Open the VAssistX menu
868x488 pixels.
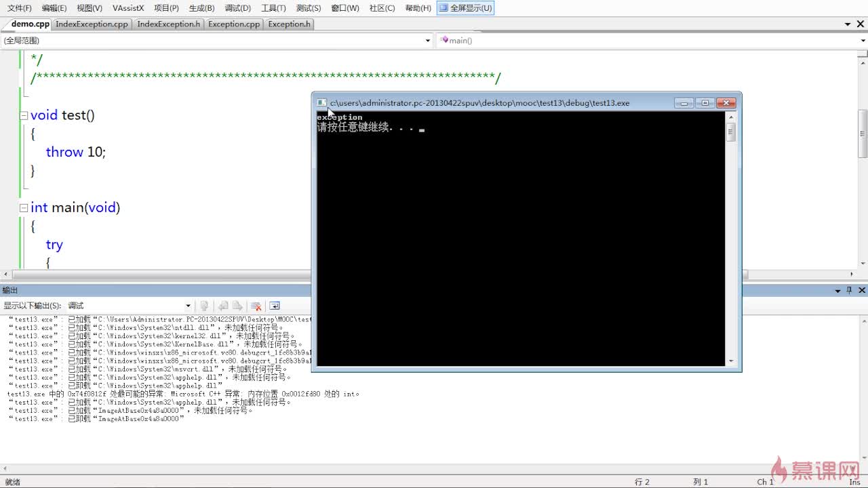coord(128,8)
